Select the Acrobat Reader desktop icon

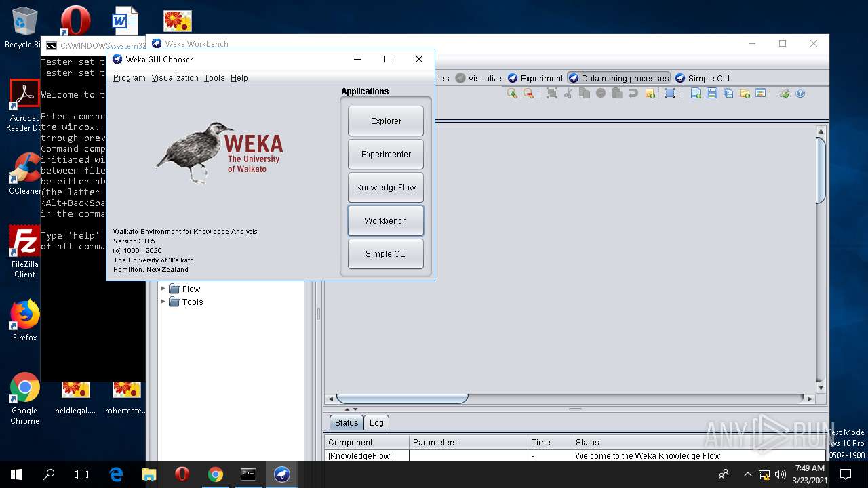pyautogui.click(x=24, y=106)
